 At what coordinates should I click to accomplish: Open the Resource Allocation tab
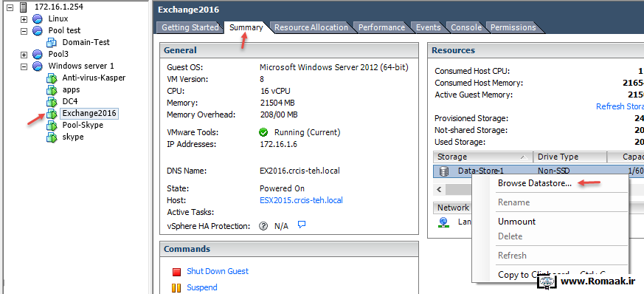311,27
